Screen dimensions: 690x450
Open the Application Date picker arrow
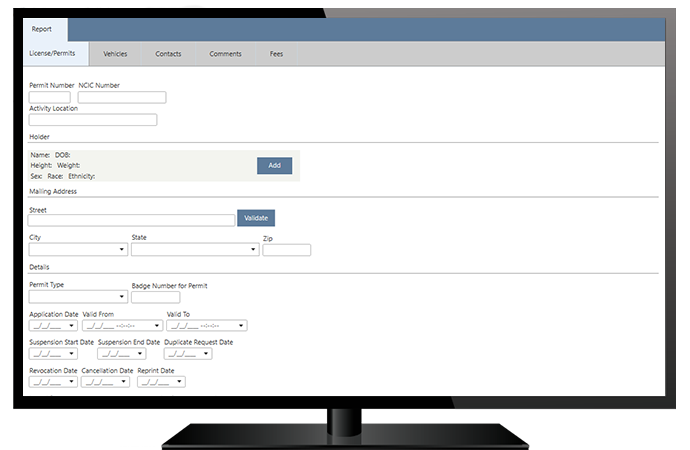[x=71, y=325]
